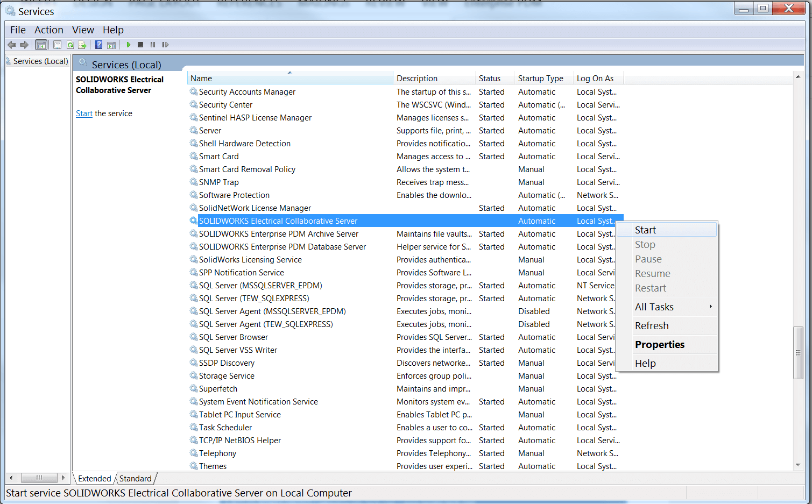Screen dimensions: 812x504
Task: Select System Event Notification Service row
Action: (x=405, y=401)
